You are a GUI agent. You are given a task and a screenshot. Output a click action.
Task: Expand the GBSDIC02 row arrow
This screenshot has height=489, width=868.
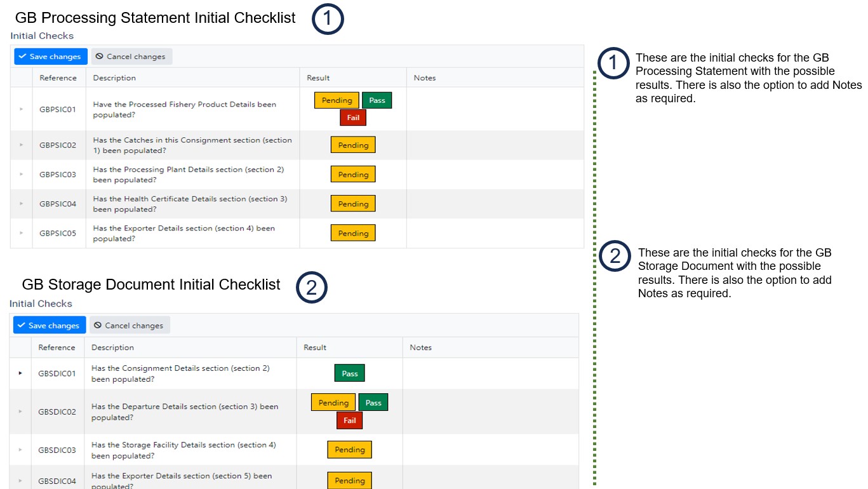(x=20, y=412)
